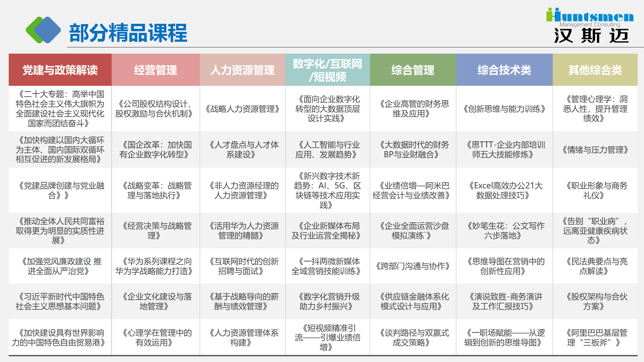Select the 部分精品课程 slide title
The height and width of the screenshot is (362, 644).
pyautogui.click(x=128, y=33)
